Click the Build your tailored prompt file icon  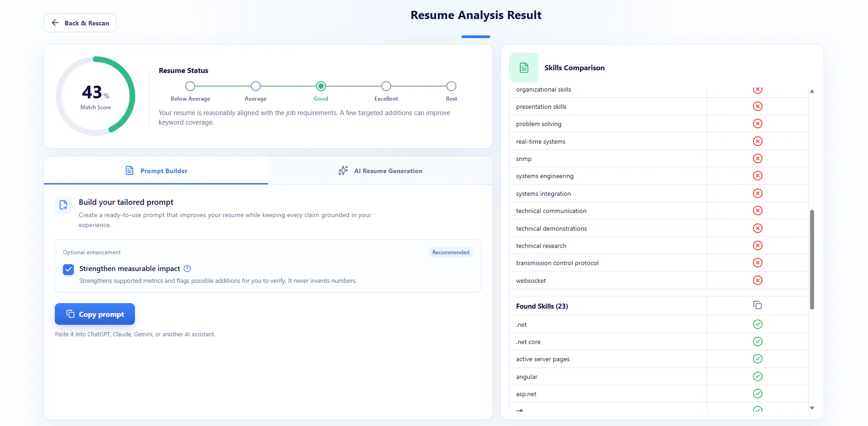[63, 205]
